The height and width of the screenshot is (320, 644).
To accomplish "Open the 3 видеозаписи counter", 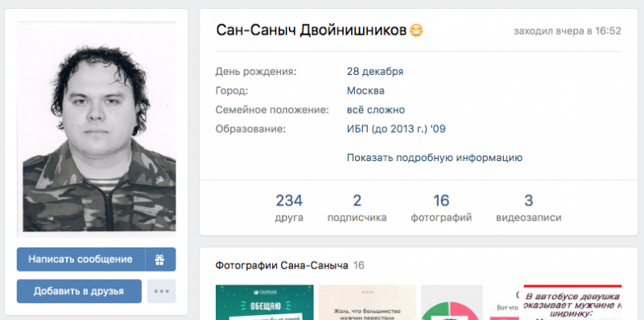I will pyautogui.click(x=529, y=208).
